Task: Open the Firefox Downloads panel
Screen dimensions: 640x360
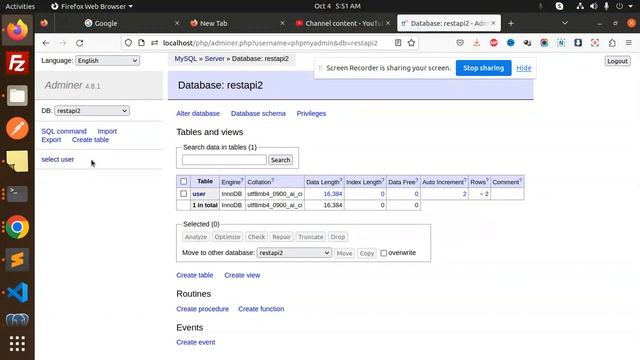Action: pos(477,43)
